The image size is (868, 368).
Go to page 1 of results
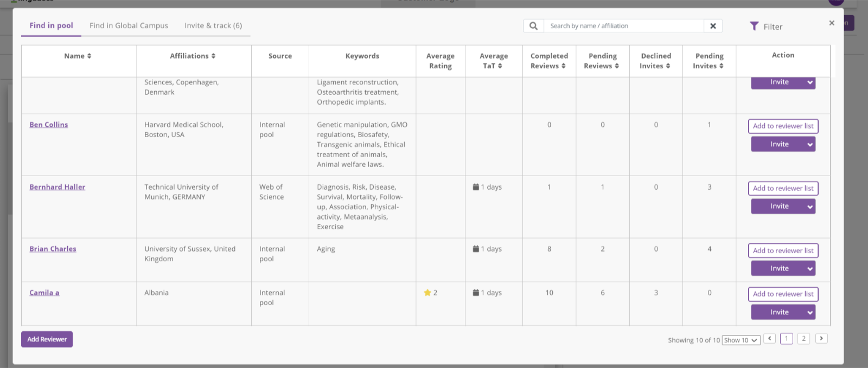787,339
